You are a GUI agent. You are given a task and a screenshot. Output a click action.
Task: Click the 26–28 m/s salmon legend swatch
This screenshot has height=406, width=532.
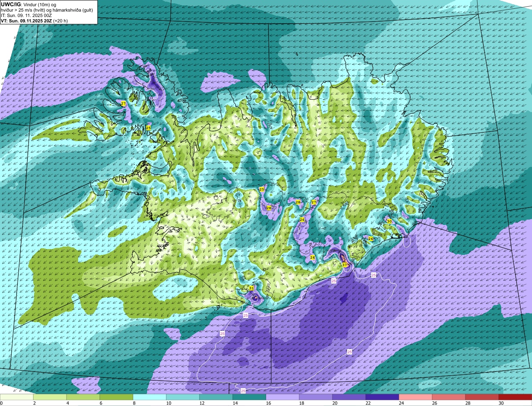tap(449, 397)
